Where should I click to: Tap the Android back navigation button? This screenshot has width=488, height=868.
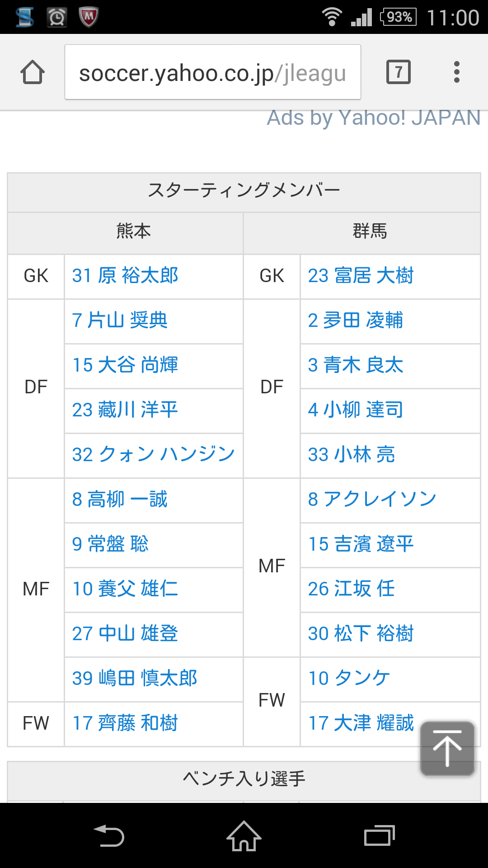(109, 835)
